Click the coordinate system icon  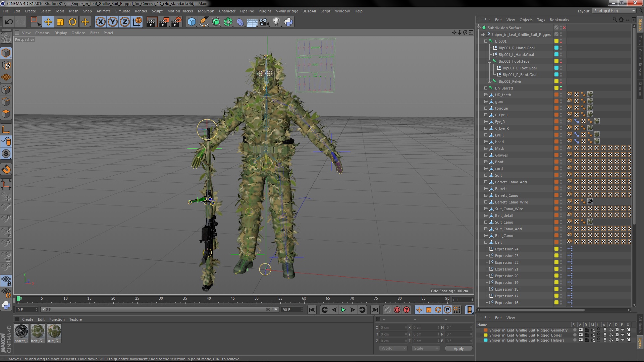pyautogui.click(x=137, y=22)
